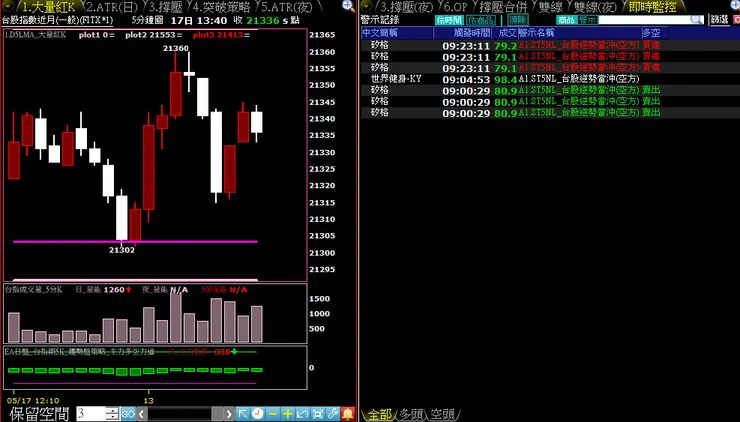740x422 pixels.
Task: Click the 21302 low price label on chart
Action: pos(122,250)
